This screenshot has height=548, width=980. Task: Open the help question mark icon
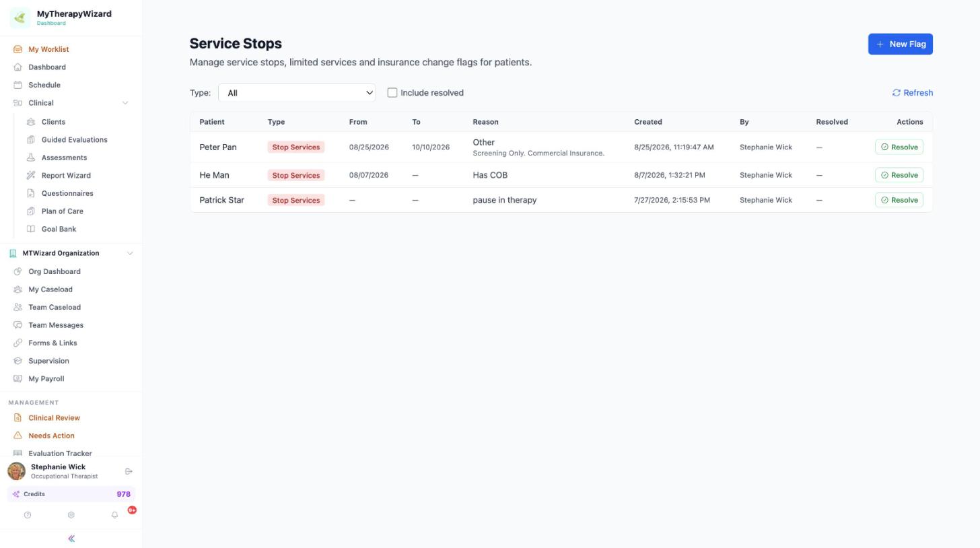click(28, 515)
